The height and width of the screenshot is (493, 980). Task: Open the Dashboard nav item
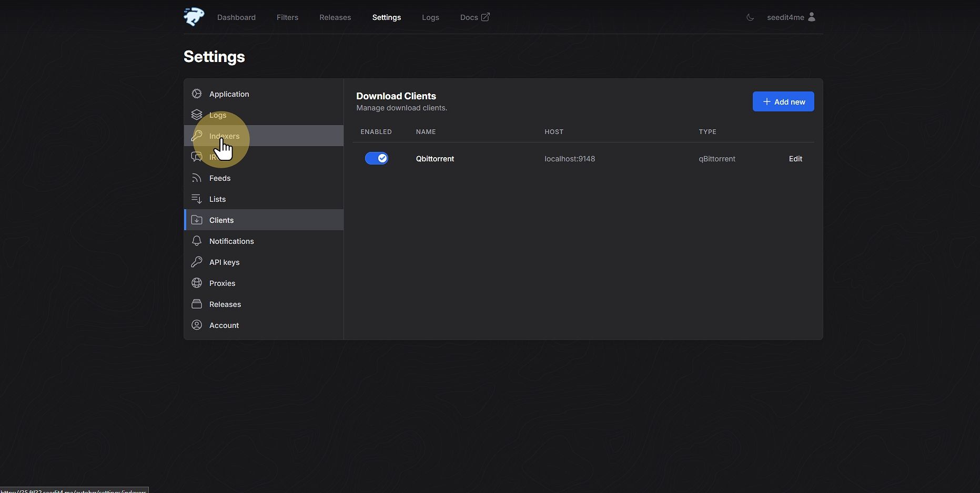point(236,17)
